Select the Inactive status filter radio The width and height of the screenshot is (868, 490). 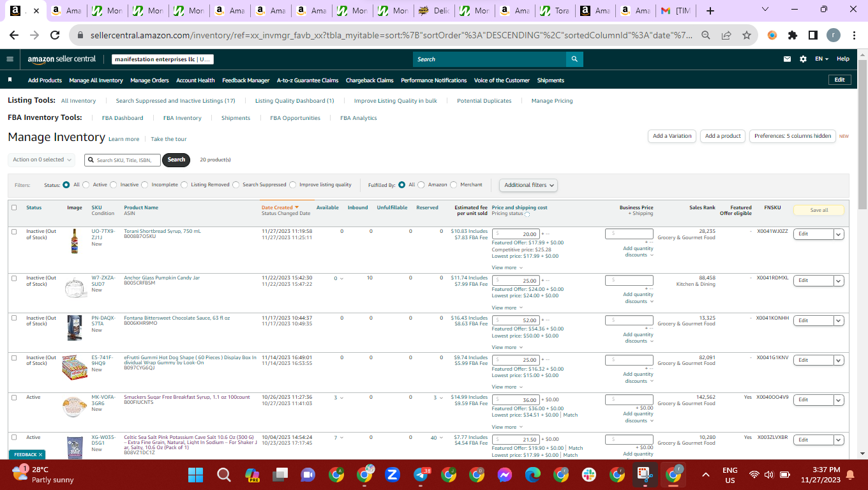[114, 185]
